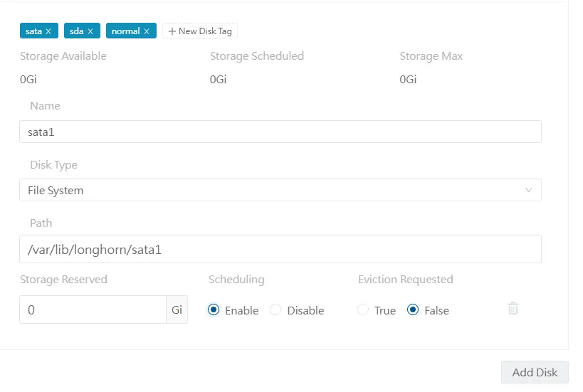Delete the normal tag using its X
Screen dimensions: 583x392
pyautogui.click(x=147, y=31)
